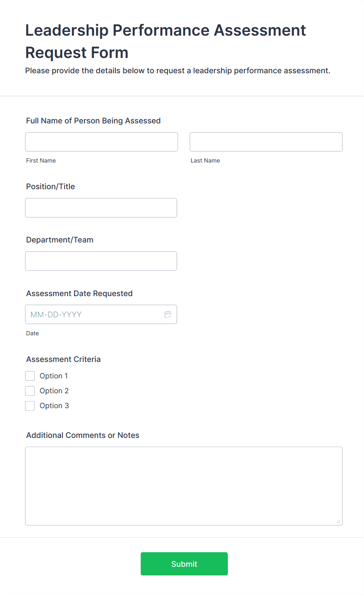Click the Department/Team input box

coord(101,261)
